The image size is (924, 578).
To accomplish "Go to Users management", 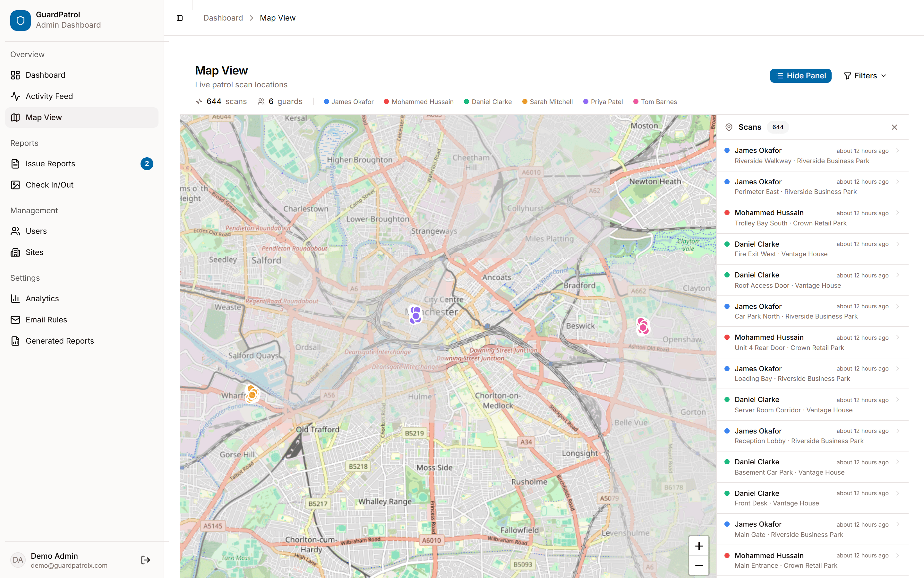I will point(82,231).
